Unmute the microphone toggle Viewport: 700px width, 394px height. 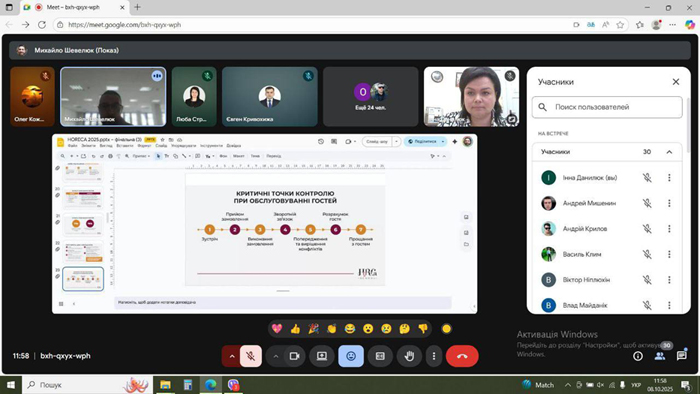(x=251, y=356)
